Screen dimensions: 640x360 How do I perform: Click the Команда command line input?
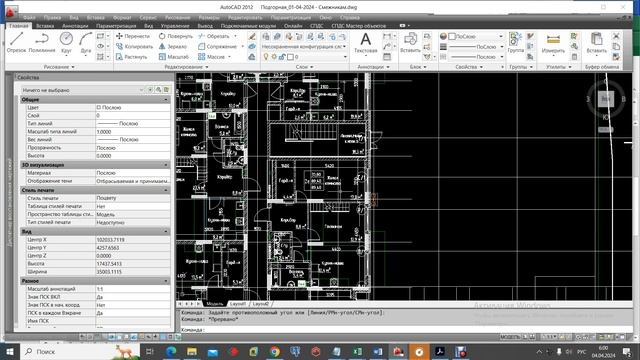tap(406, 329)
